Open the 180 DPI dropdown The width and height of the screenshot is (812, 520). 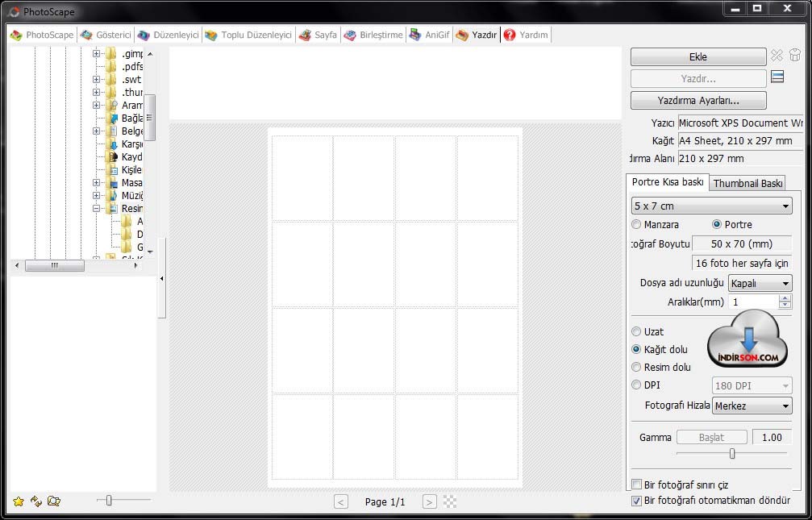752,386
